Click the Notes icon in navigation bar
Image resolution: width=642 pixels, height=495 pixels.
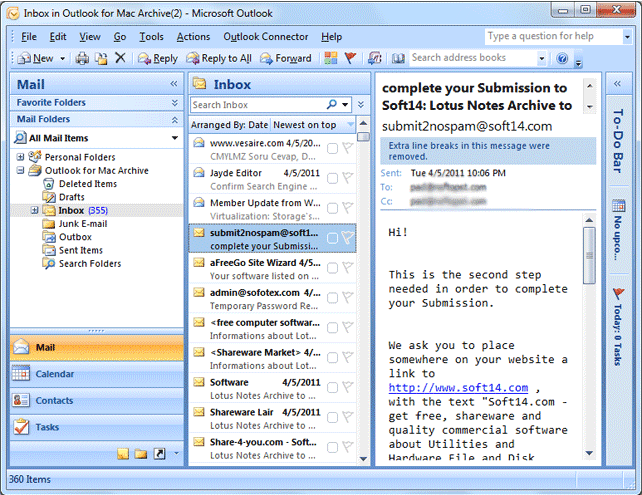pyautogui.click(x=123, y=453)
